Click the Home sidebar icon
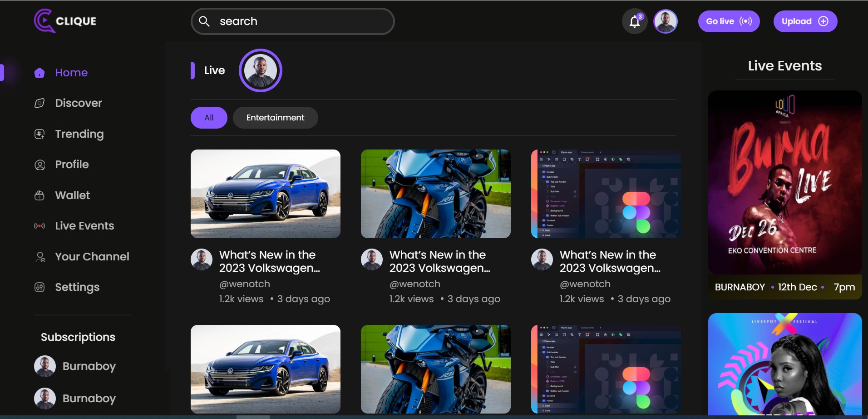The height and width of the screenshot is (419, 868). tap(39, 73)
